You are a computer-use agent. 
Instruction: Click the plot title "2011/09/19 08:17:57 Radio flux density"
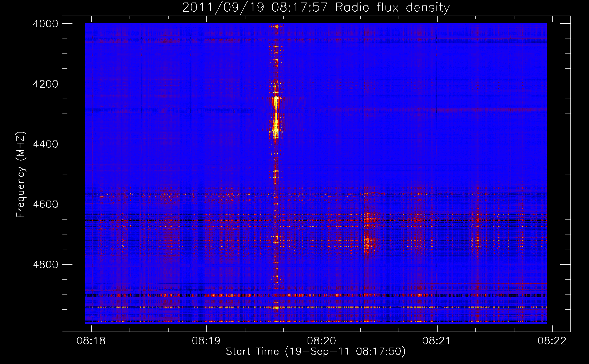pos(316,7)
